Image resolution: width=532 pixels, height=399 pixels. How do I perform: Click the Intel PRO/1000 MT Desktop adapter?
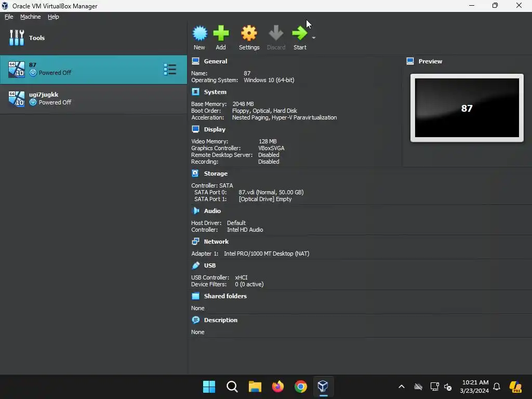tap(267, 254)
